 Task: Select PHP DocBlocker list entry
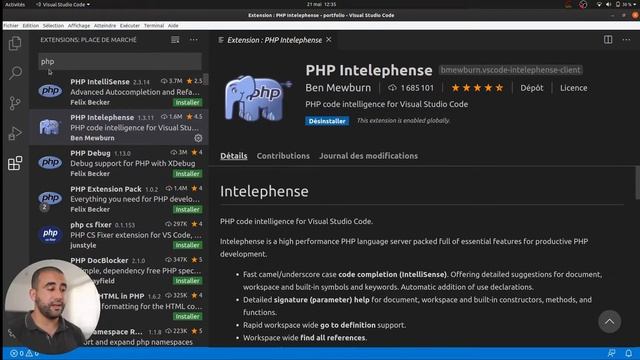point(119,270)
